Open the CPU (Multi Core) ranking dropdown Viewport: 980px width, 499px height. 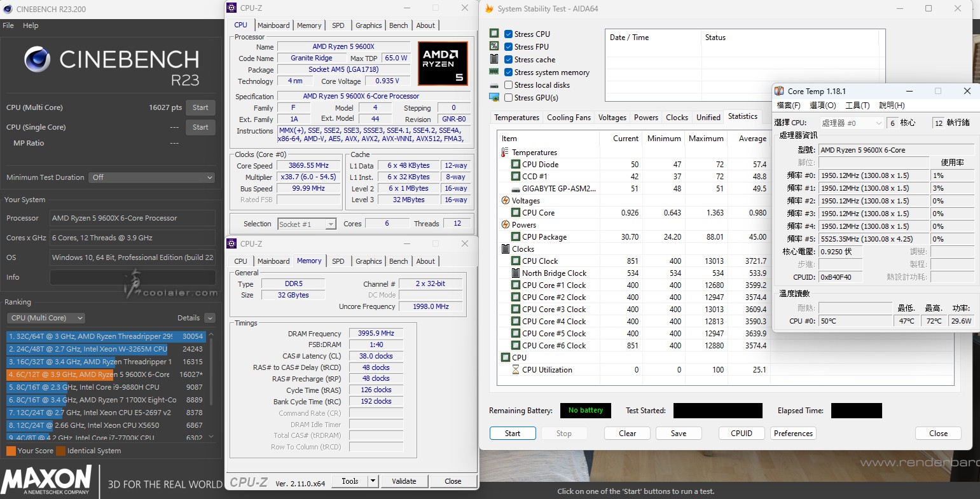tap(46, 318)
